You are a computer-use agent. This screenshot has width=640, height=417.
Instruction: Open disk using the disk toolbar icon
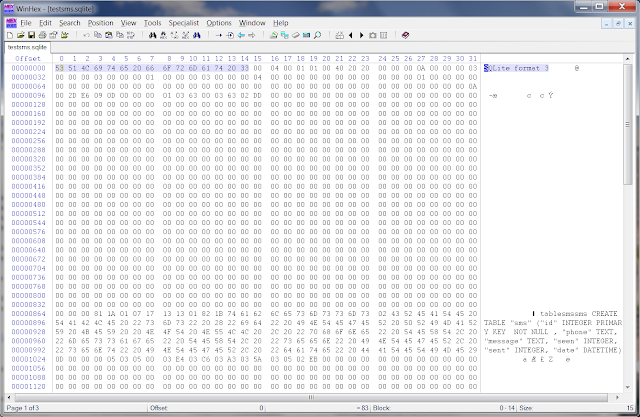tap(274, 35)
